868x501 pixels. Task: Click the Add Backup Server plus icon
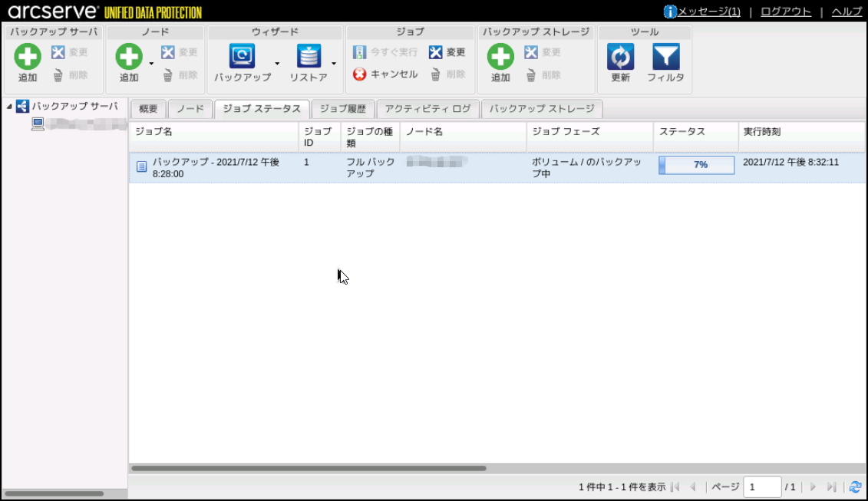point(28,58)
